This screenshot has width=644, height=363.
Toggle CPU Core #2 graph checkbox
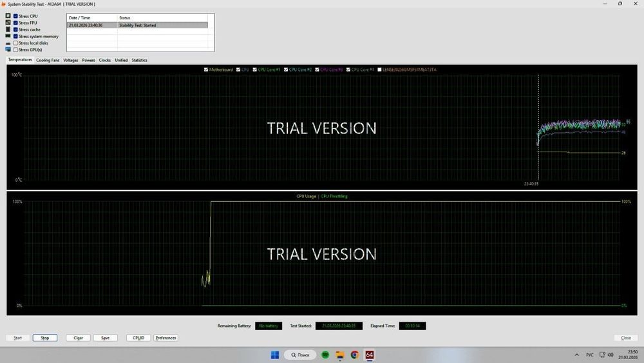pos(286,70)
